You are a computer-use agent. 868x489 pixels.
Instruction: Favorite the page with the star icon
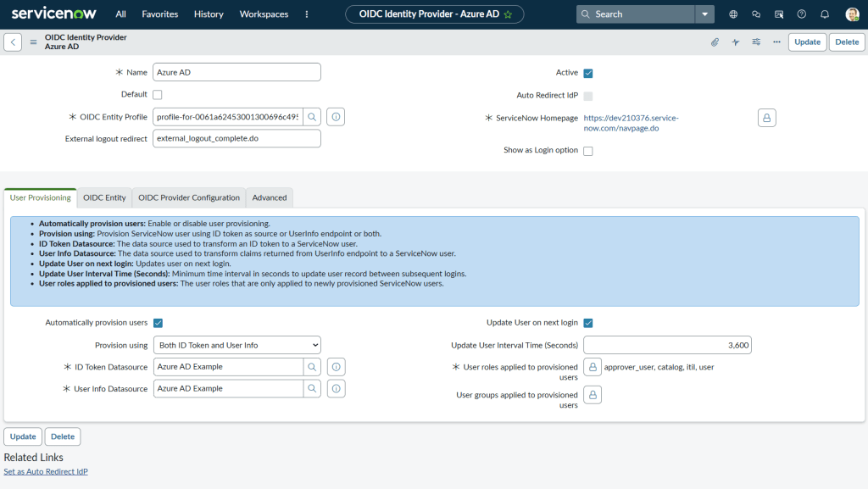pos(508,14)
